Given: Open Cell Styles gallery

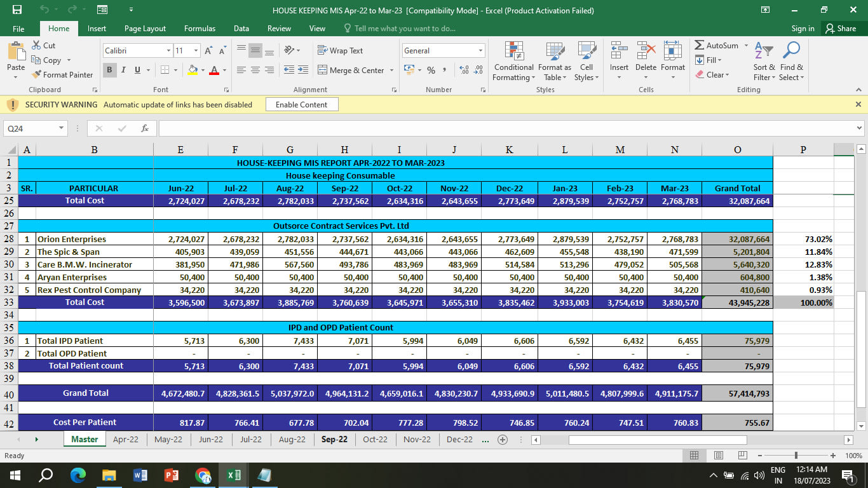Looking at the screenshot, I should tap(587, 62).
